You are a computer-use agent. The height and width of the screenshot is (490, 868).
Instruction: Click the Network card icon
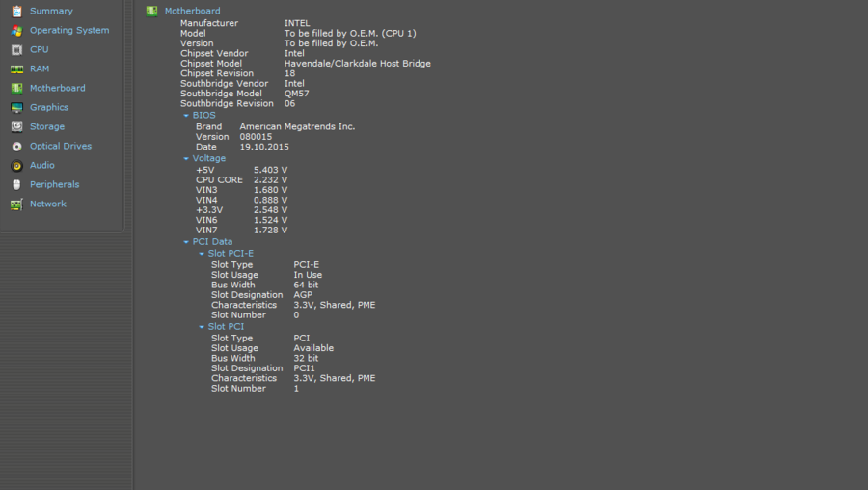[x=16, y=204]
